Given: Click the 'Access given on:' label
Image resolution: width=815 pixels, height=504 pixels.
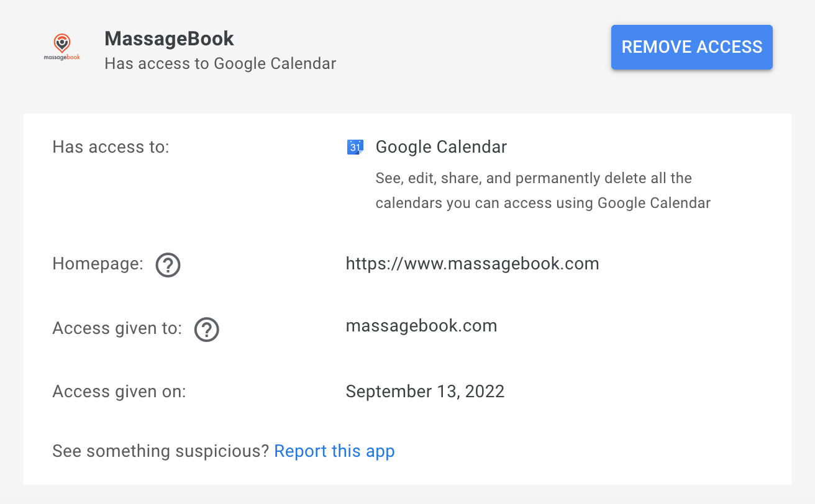Looking at the screenshot, I should pyautogui.click(x=119, y=392).
